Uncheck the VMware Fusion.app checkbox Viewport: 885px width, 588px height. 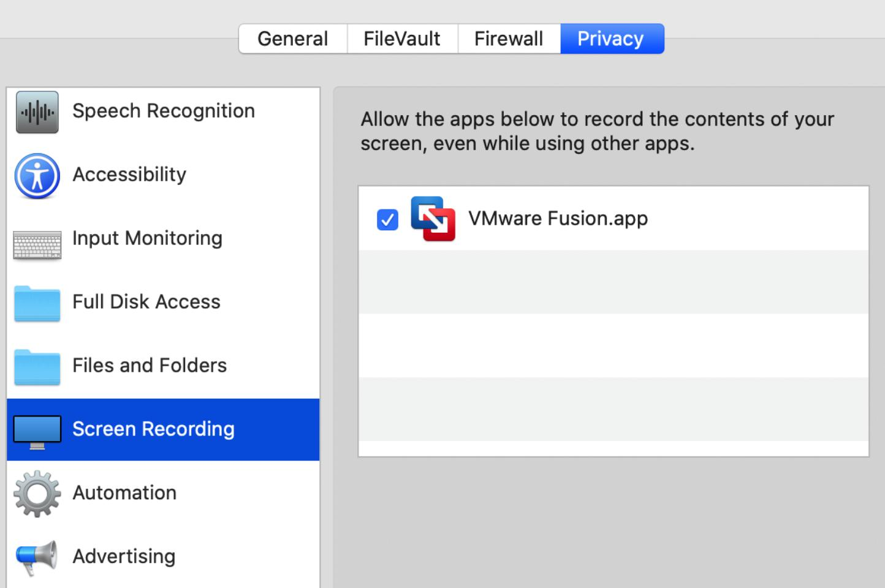click(x=387, y=219)
